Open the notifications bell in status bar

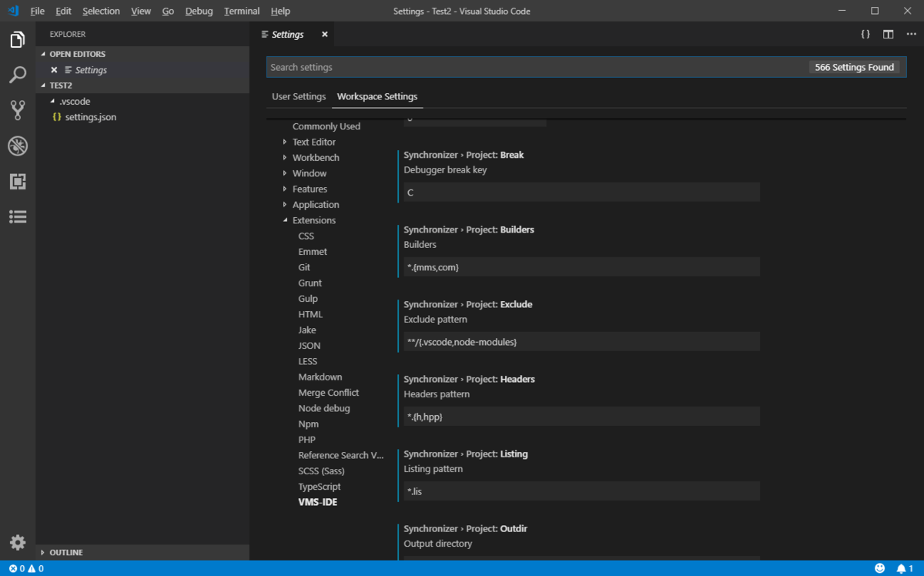tap(901, 568)
